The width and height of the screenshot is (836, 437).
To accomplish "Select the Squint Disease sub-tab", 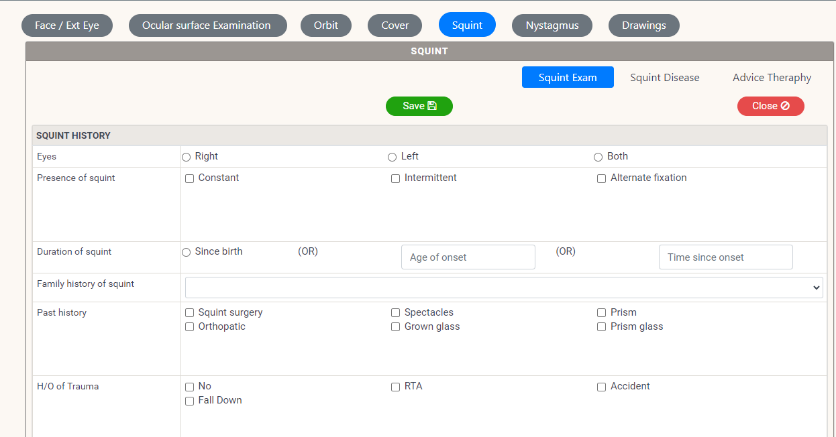I will click(x=664, y=78).
